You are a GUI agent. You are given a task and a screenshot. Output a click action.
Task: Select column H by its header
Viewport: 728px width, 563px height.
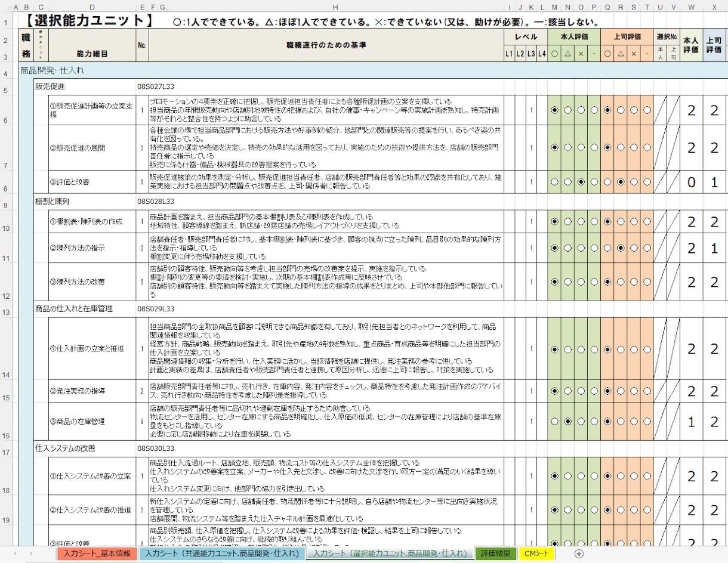tap(335, 7)
